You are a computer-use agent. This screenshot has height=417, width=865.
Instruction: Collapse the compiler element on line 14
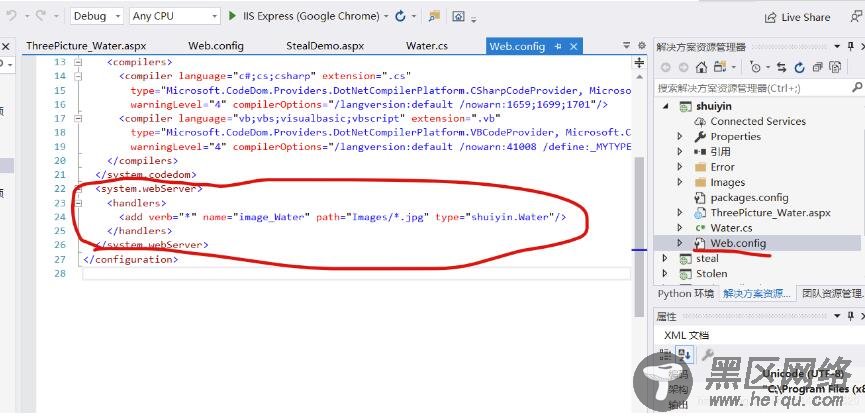pos(77,76)
